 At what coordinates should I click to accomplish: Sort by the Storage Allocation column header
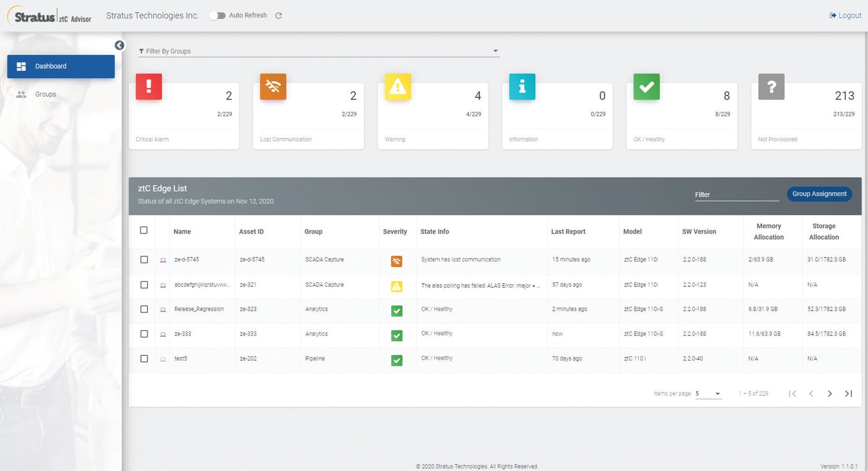[824, 231]
